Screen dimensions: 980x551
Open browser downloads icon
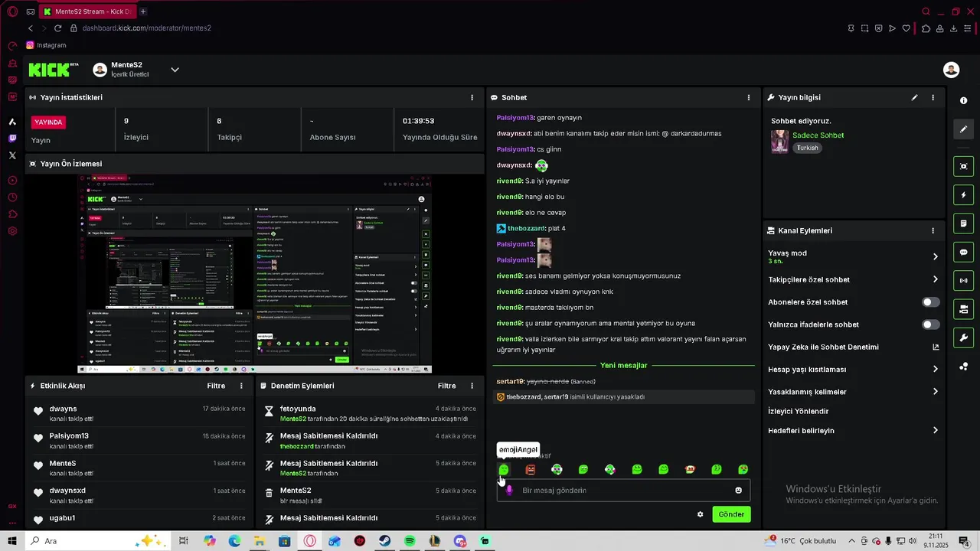tap(954, 28)
